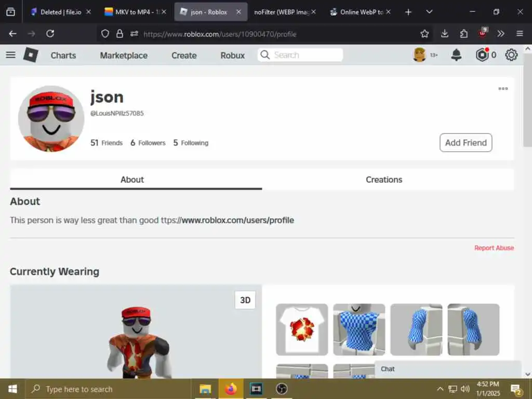
Task: Open OBS Studio from taskbar
Action: [x=281, y=389]
